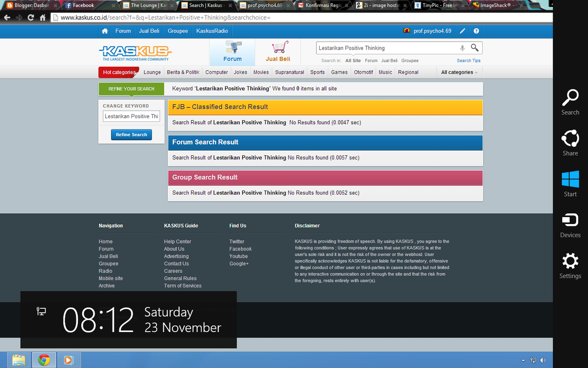This screenshot has height=368, width=588.
Task: Open the help question mark icon
Action: coord(476,31)
